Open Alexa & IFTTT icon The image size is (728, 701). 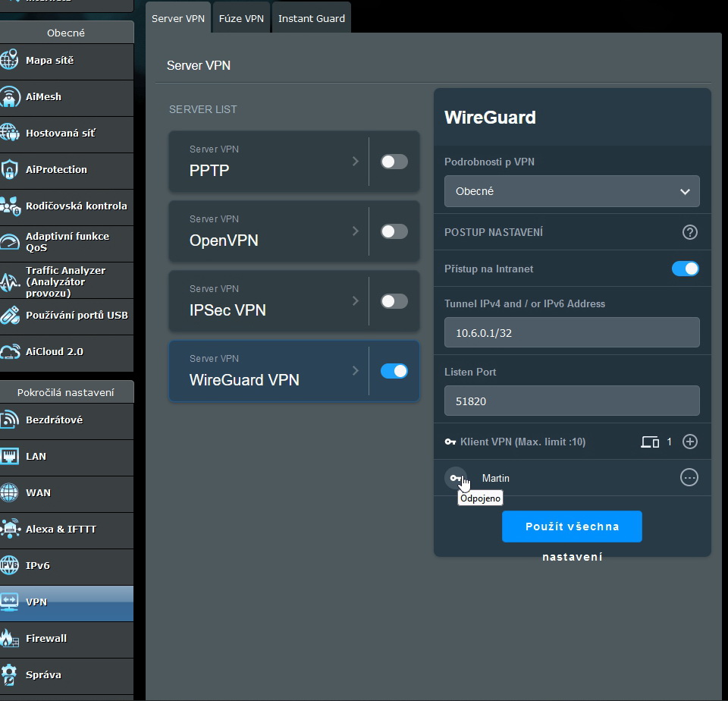click(10, 529)
